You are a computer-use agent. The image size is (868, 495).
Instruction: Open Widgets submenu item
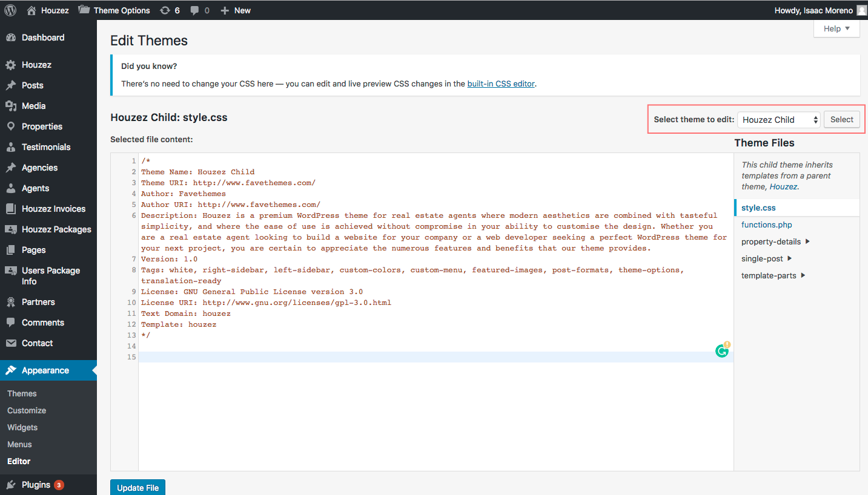point(22,427)
